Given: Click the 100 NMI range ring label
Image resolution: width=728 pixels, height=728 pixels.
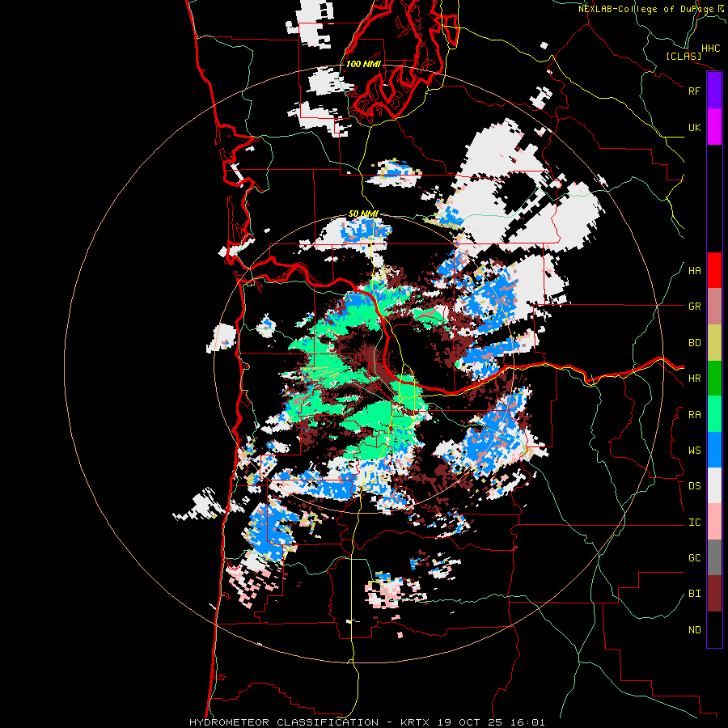Looking at the screenshot, I should pos(363,64).
